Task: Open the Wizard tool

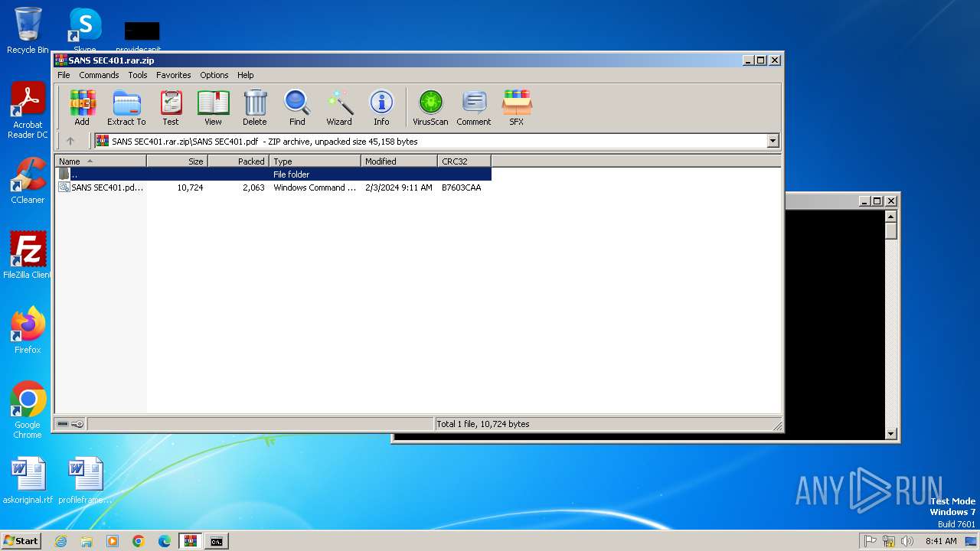Action: pos(339,107)
